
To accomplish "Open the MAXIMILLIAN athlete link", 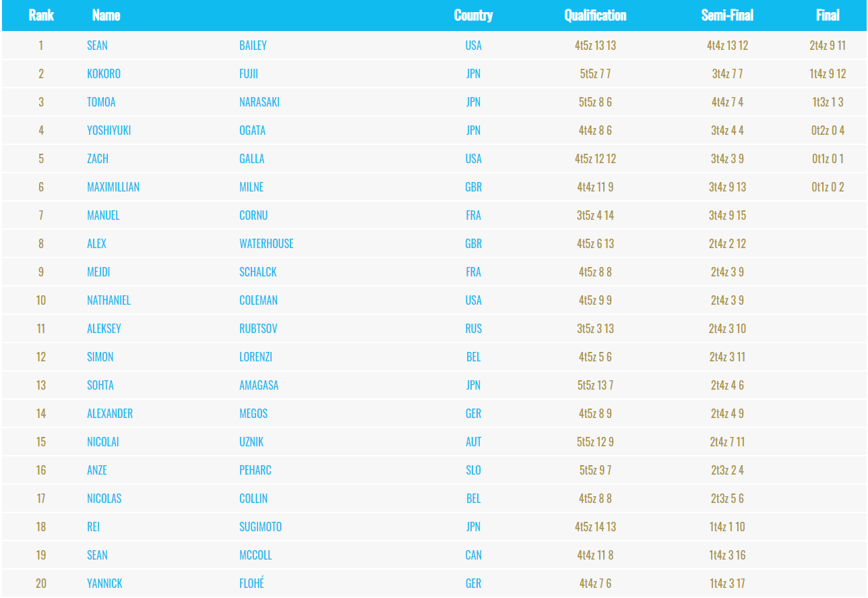I will [x=113, y=187].
